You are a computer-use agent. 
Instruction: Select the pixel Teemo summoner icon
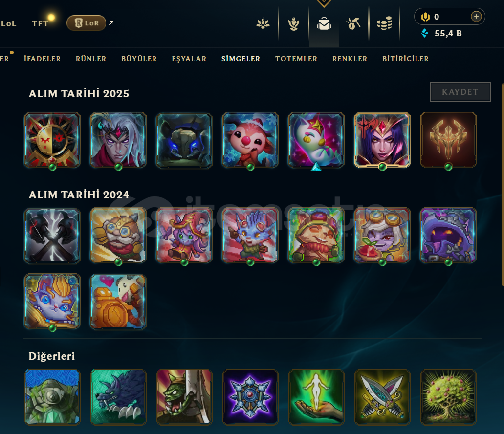316,235
